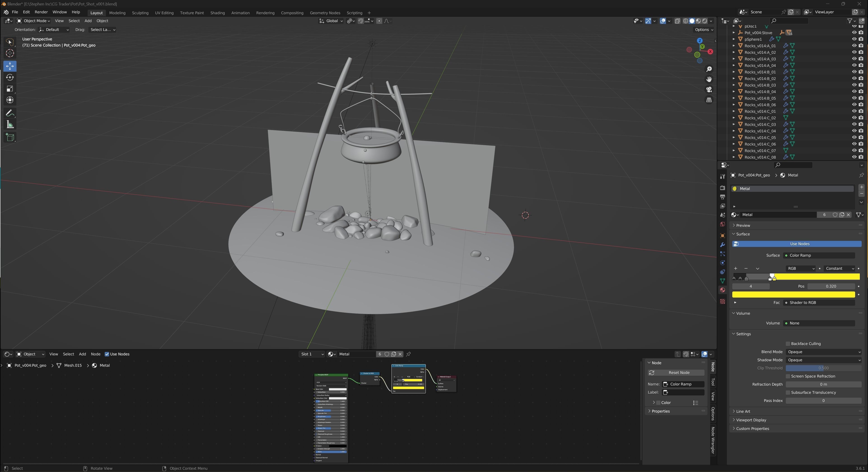The image size is (868, 472).
Task: Hide Rocks_v014:A_01 in the outliner
Action: [x=854, y=45]
